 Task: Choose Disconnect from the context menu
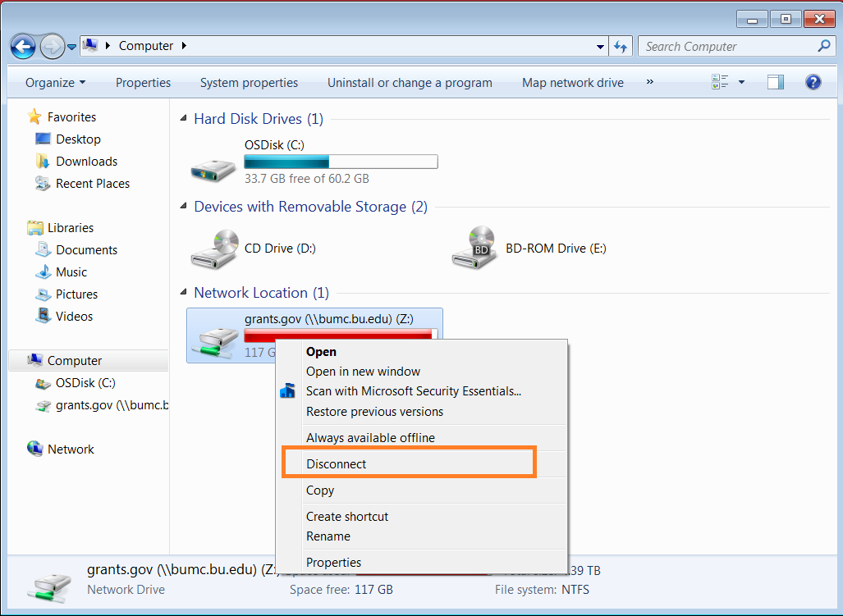point(336,464)
